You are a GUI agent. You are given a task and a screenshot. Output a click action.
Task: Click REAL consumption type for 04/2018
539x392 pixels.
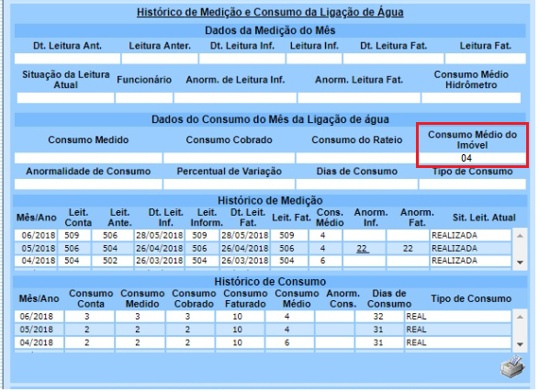click(x=416, y=342)
